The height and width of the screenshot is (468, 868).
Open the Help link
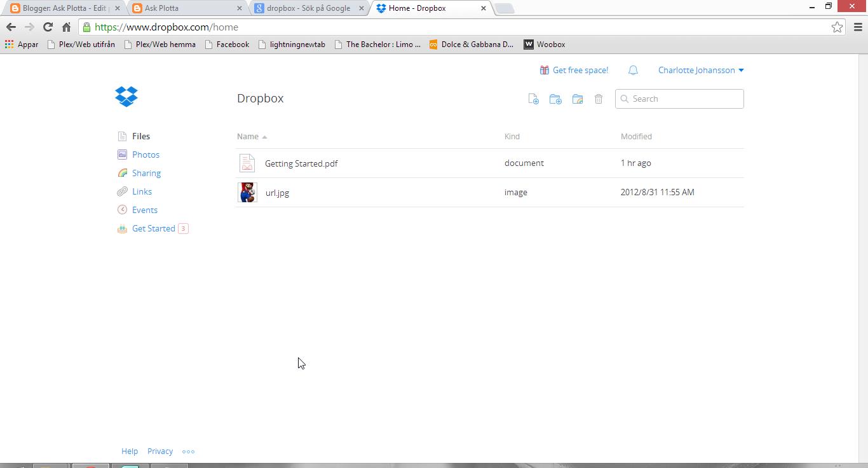pos(130,451)
